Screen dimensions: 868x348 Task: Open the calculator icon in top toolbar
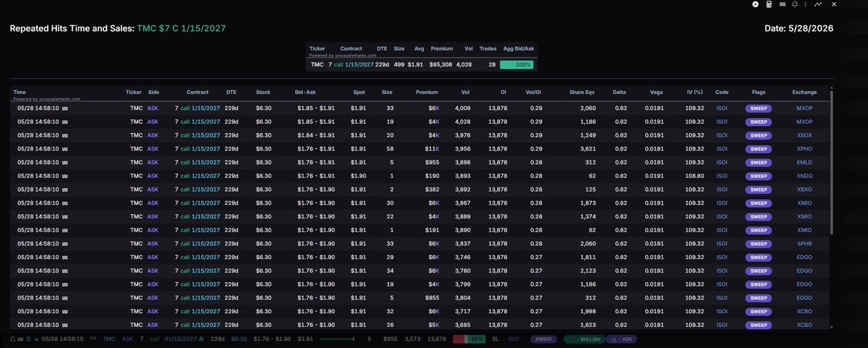(x=769, y=4)
